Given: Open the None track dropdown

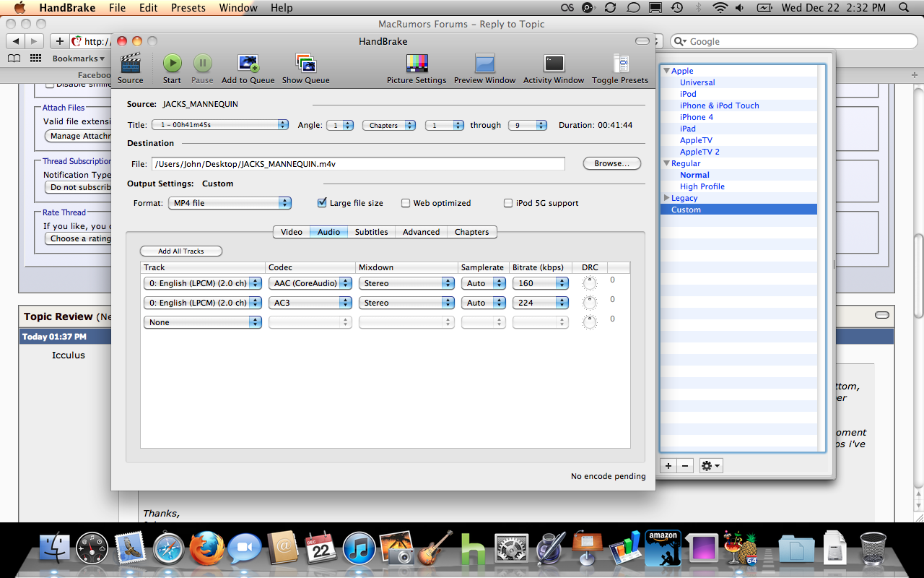Looking at the screenshot, I should click(203, 322).
